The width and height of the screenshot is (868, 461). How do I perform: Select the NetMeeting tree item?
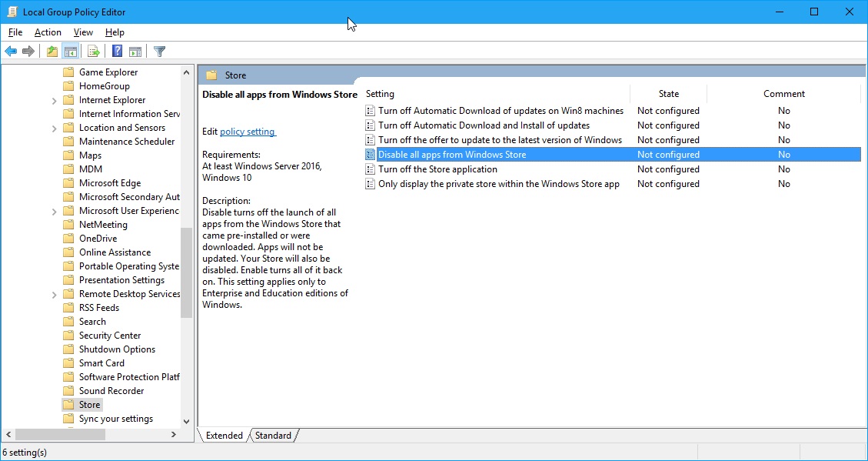tap(103, 225)
